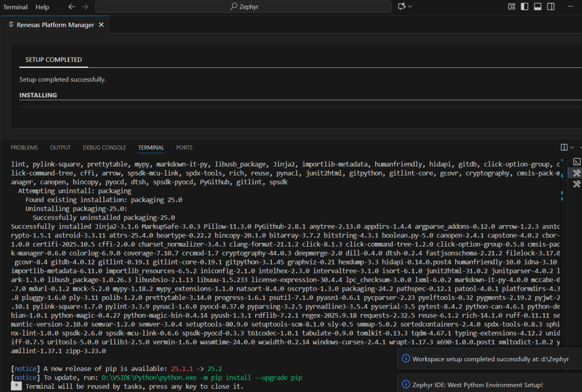Open the Copilot chat icon
This screenshot has width=582, height=392.
coord(401,6)
